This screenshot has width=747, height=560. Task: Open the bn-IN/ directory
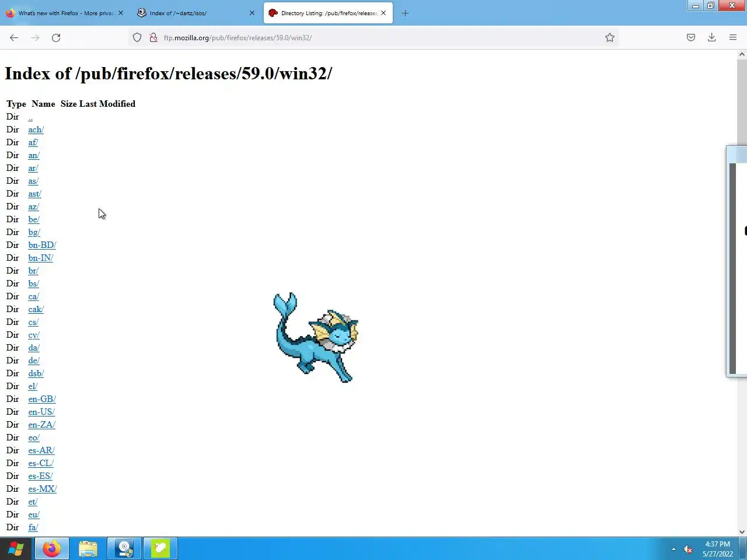[x=41, y=258]
